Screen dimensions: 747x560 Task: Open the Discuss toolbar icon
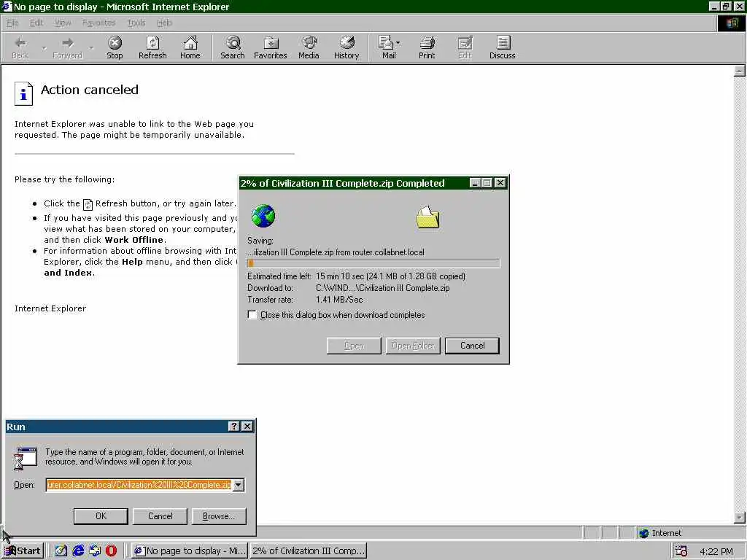point(503,43)
